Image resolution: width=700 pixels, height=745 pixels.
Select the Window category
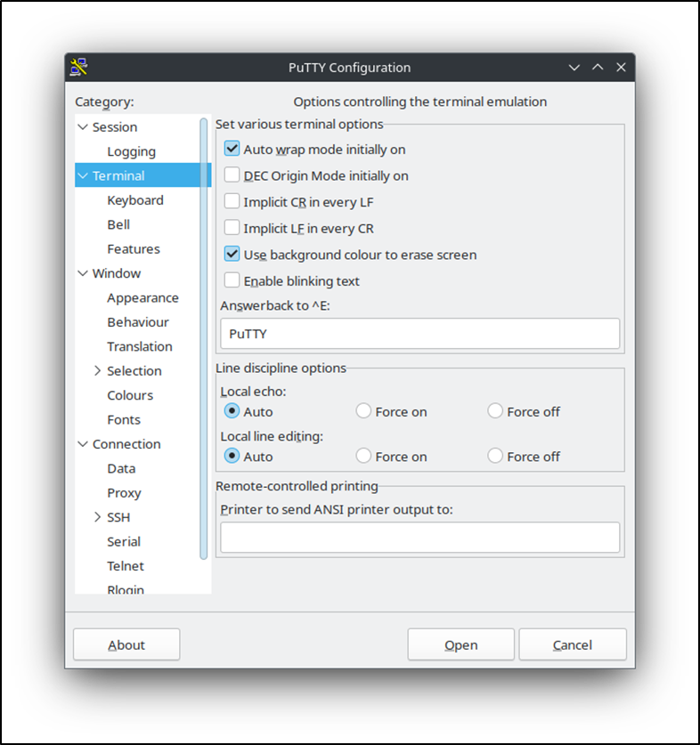pos(117,273)
